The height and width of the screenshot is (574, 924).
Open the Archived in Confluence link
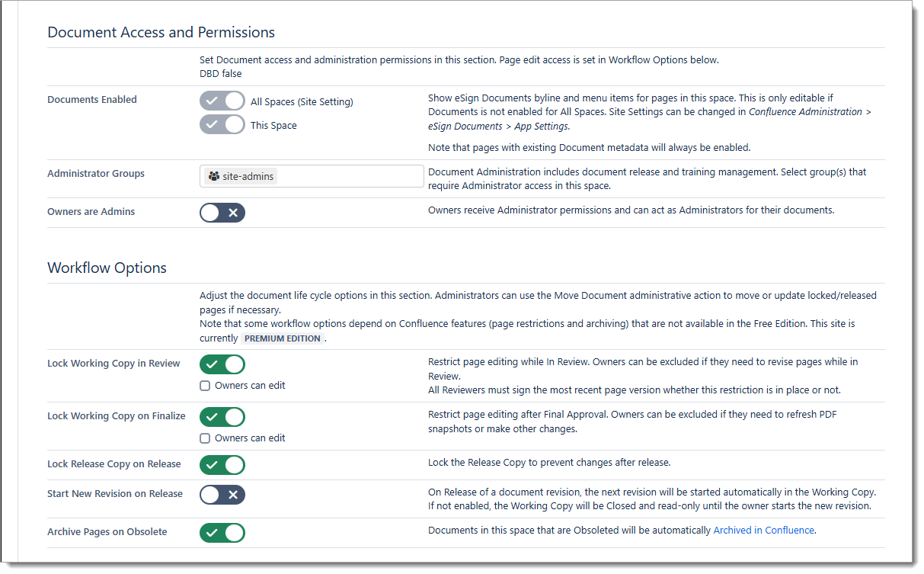763,531
